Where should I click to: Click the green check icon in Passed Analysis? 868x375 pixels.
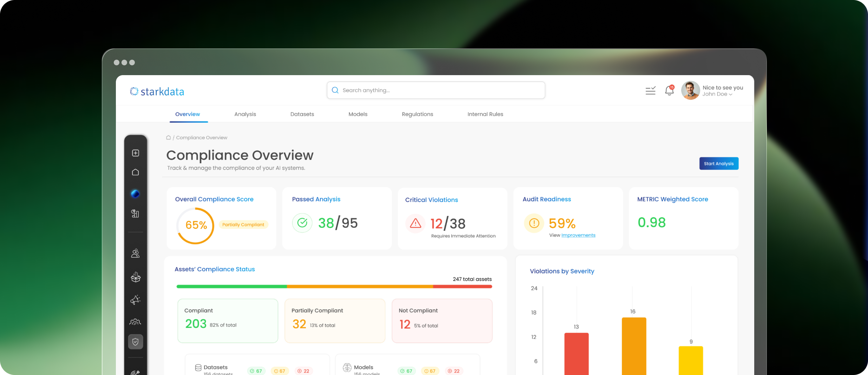coord(302,223)
